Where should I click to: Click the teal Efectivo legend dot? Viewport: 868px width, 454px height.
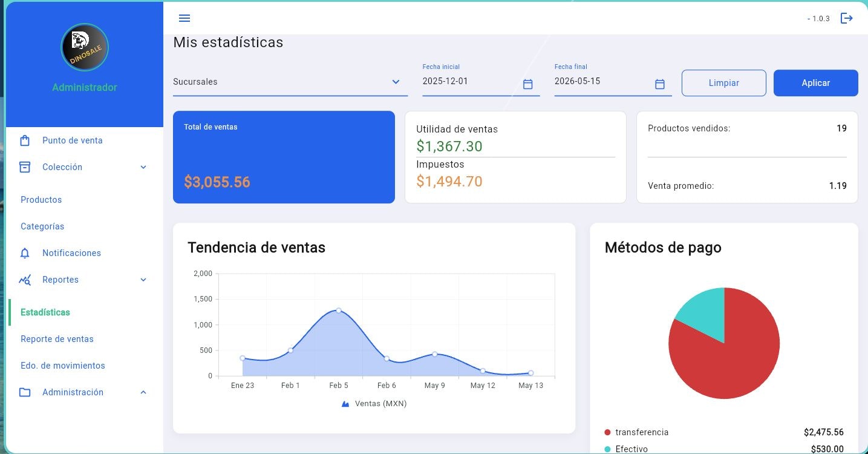tap(607, 449)
